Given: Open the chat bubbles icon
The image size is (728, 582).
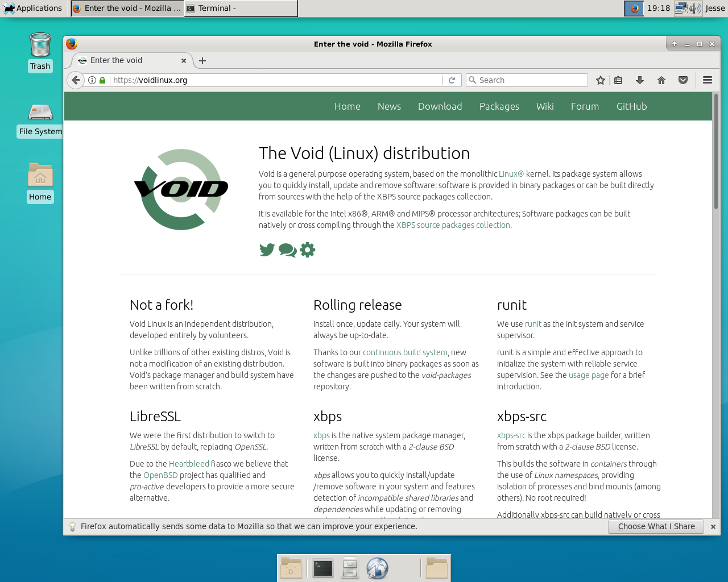Looking at the screenshot, I should tap(287, 250).
